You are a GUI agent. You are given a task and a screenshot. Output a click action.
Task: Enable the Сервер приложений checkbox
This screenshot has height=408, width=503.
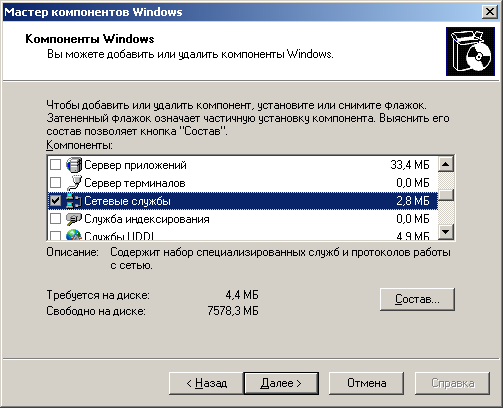tap(55, 165)
